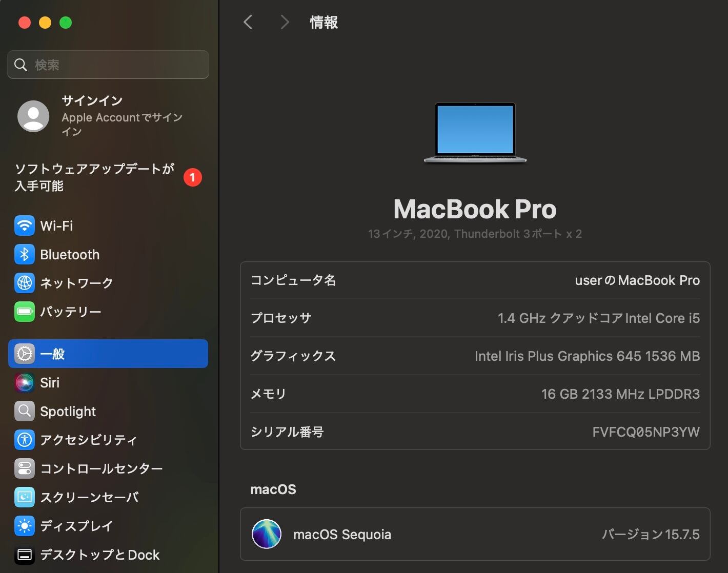Click the メモリ row label
728x573 pixels.
tap(269, 394)
